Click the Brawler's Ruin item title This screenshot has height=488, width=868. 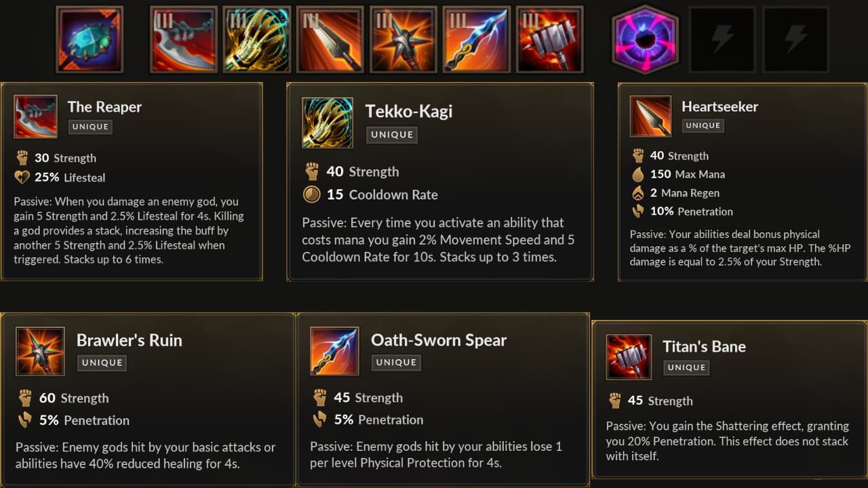point(129,340)
